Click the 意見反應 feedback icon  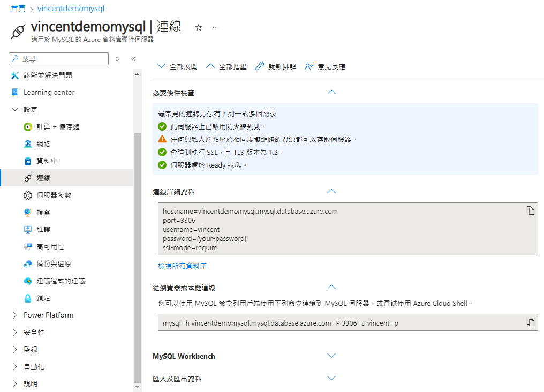pyautogui.click(x=309, y=66)
